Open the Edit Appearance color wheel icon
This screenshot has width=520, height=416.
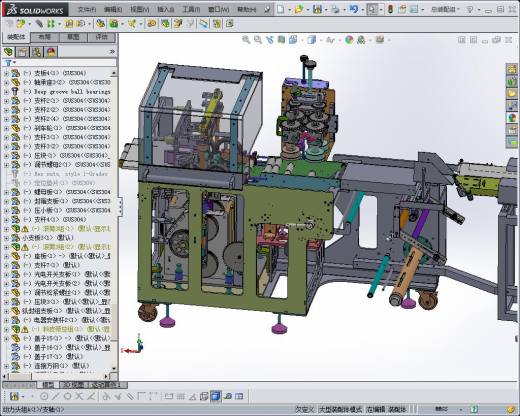coord(349,40)
